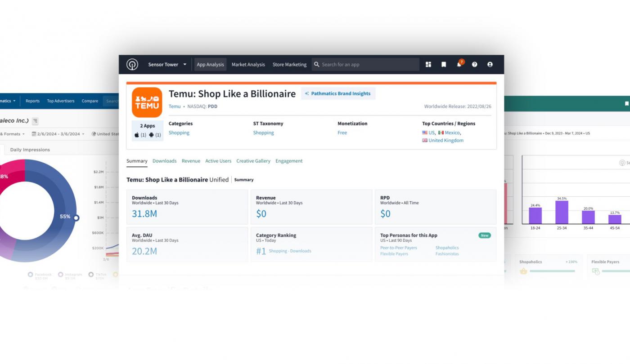Open the help question mark icon
Screen dimensions: 630x364
coord(474,64)
